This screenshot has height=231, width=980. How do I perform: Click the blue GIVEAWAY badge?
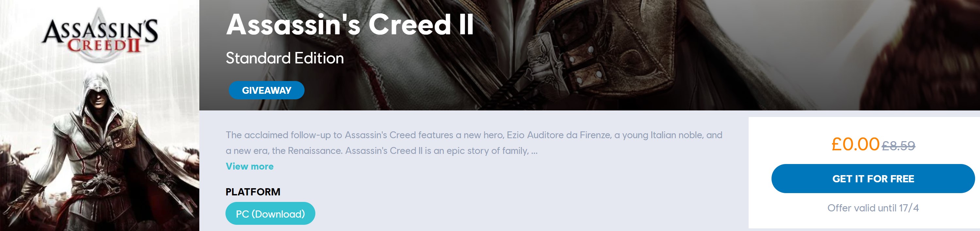(266, 90)
